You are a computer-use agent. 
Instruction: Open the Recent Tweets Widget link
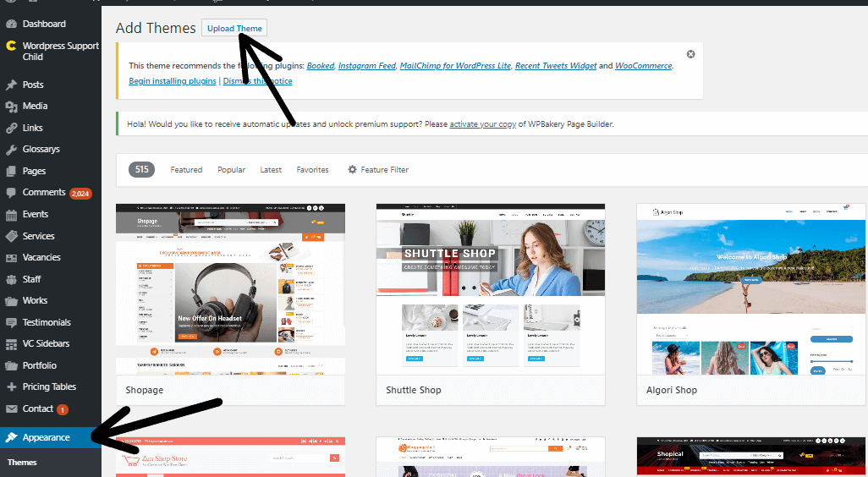tap(556, 66)
